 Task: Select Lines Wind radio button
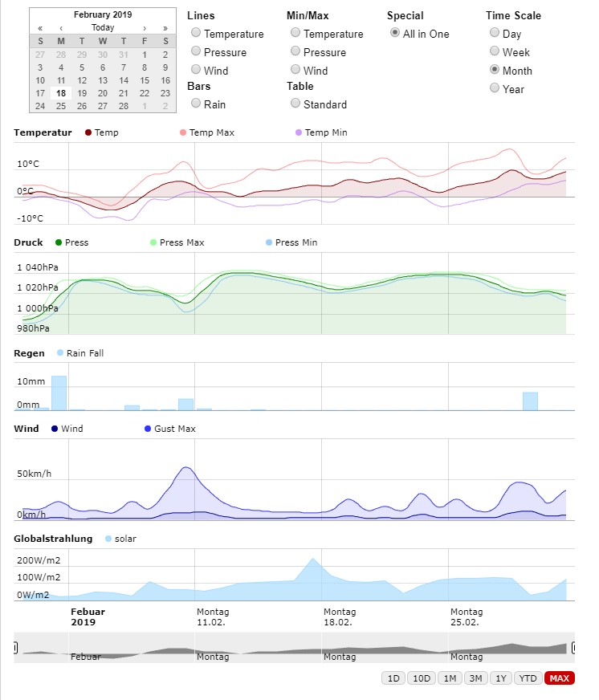196,69
